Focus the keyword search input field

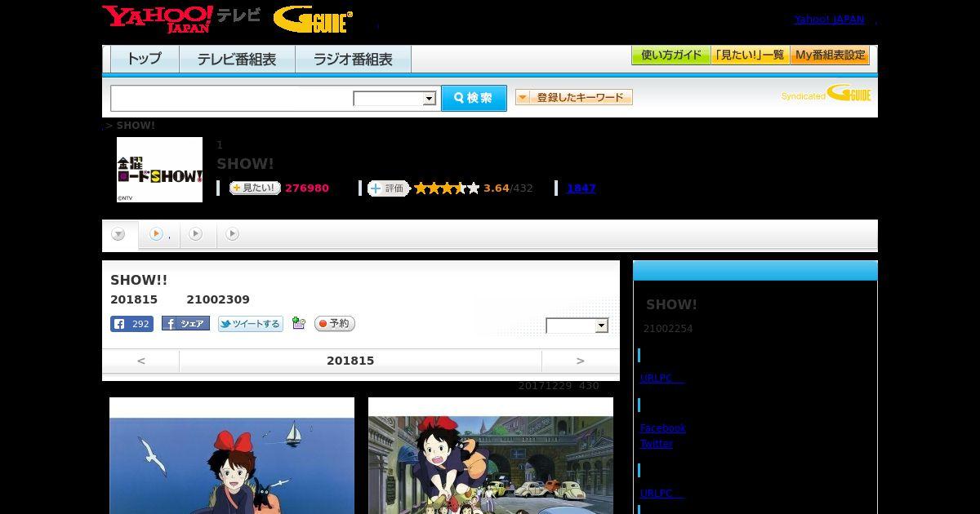click(x=232, y=98)
